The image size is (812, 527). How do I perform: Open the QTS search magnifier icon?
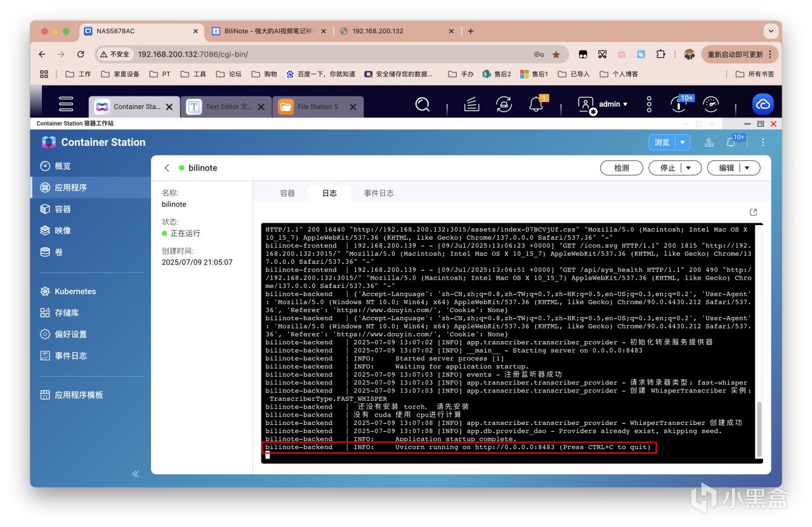click(422, 105)
